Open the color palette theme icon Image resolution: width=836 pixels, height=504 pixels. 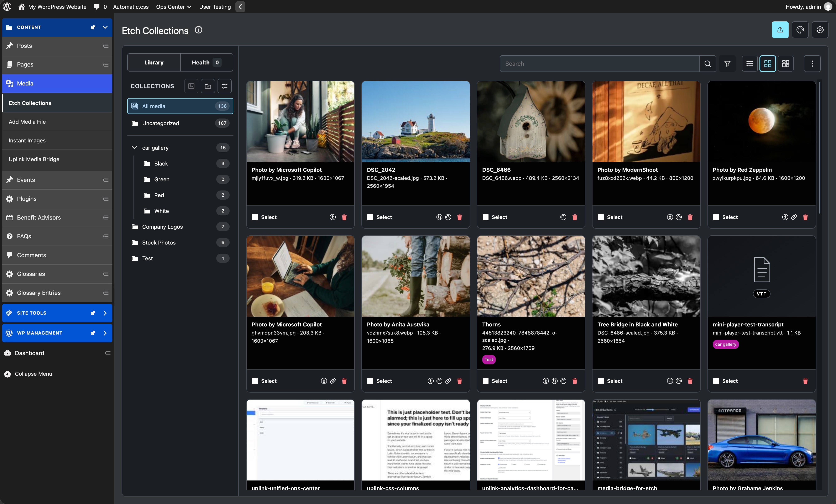[x=800, y=30]
